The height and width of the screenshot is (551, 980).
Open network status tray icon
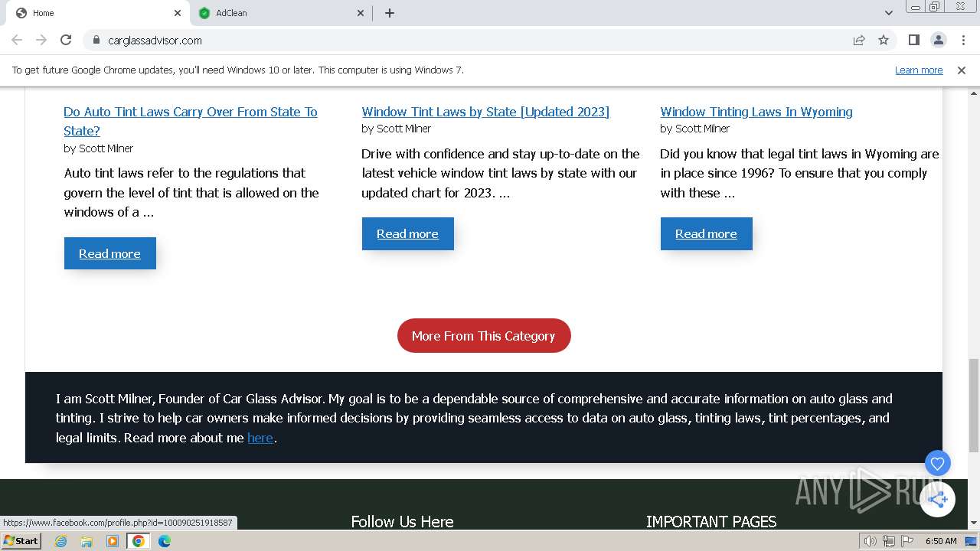tap(889, 541)
